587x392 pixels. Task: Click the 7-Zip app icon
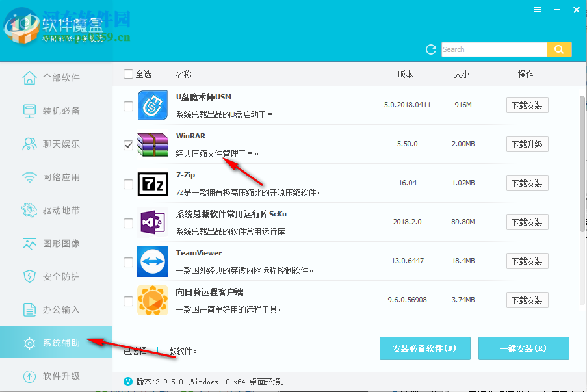pyautogui.click(x=152, y=184)
